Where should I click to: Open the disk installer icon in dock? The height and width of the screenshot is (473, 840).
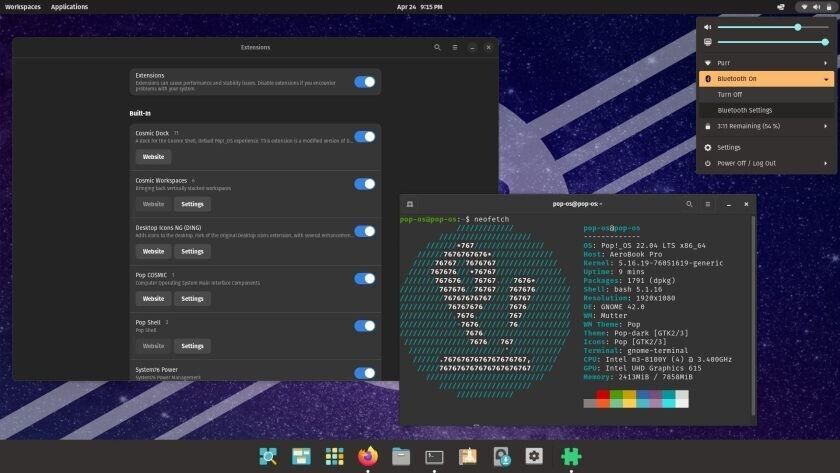click(501, 456)
